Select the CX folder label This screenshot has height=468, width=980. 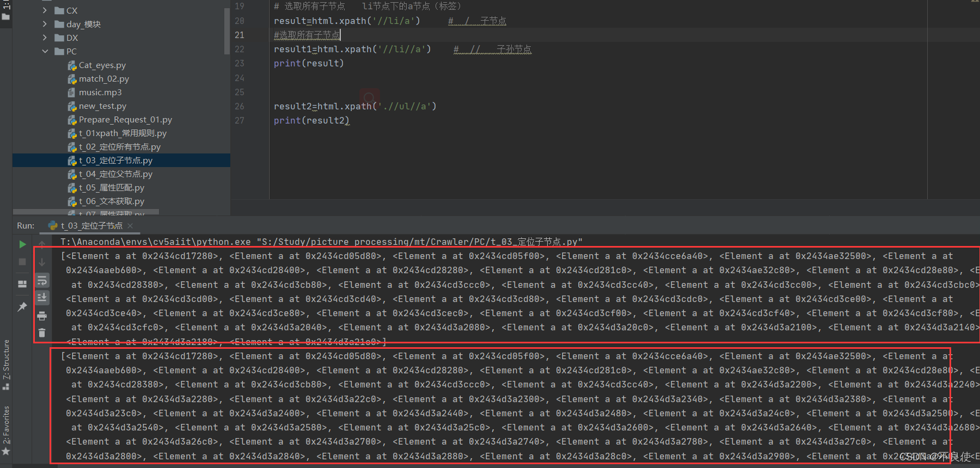[72, 10]
